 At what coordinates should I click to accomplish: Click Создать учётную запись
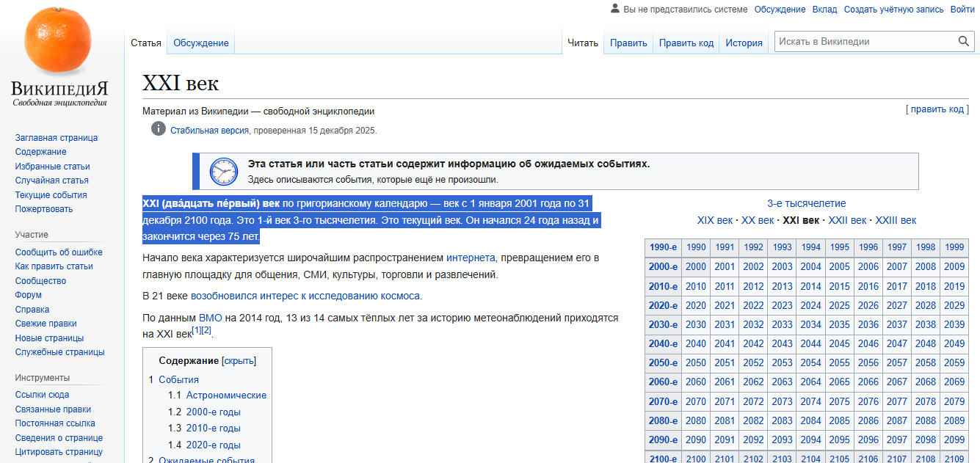[893, 10]
